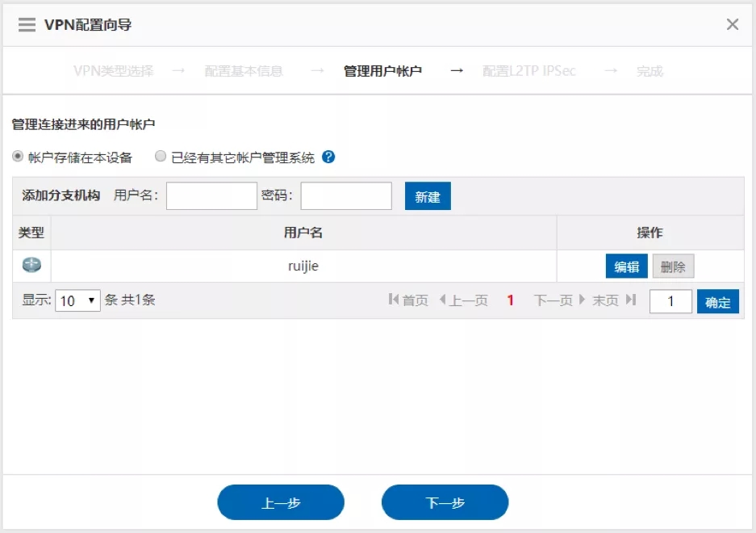
Task: Click 删除 for the ruijie user
Action: (x=673, y=266)
